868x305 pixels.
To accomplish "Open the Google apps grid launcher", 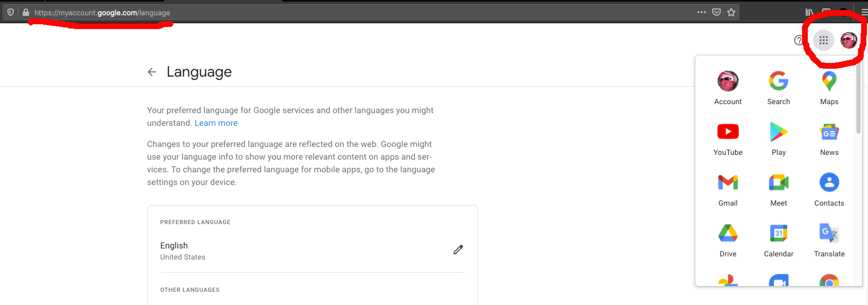I will [823, 40].
